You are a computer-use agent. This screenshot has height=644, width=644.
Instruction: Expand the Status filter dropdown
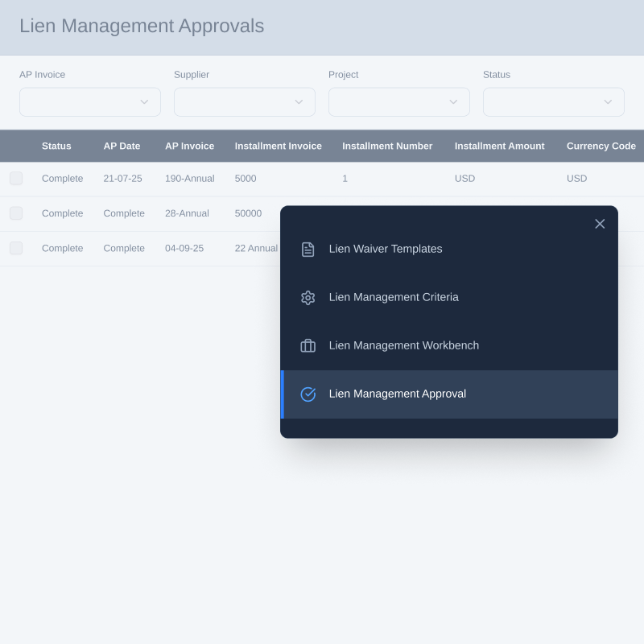tap(554, 102)
